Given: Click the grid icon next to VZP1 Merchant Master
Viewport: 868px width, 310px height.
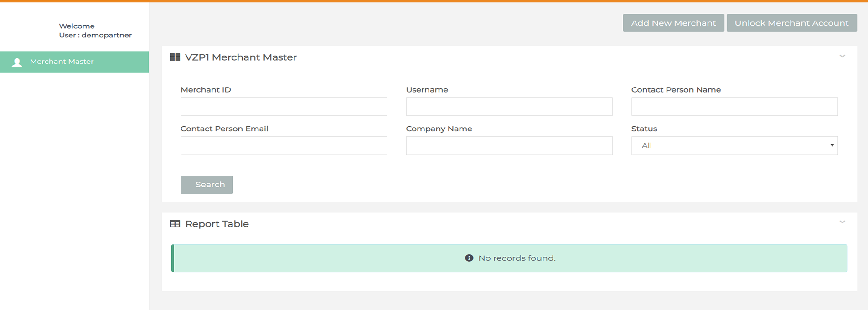Looking at the screenshot, I should [x=175, y=57].
